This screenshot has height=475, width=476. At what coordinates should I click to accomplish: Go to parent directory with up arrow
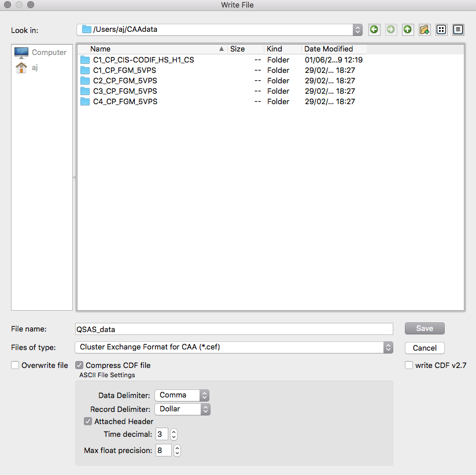point(408,30)
